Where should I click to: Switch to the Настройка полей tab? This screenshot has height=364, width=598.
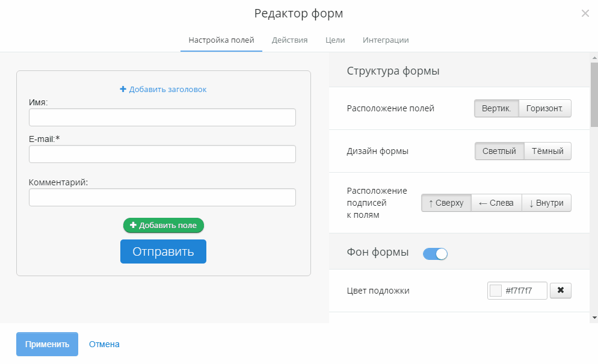[221, 40]
